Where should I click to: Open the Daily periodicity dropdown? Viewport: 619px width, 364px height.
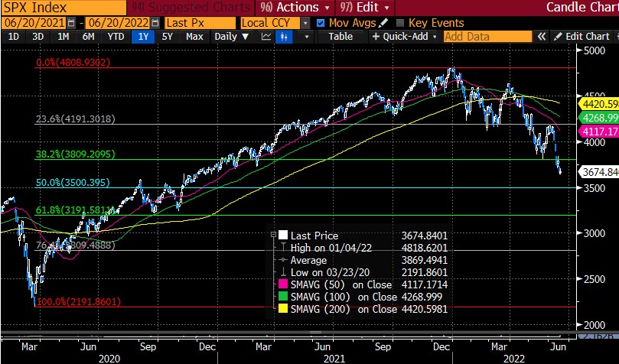(x=233, y=37)
